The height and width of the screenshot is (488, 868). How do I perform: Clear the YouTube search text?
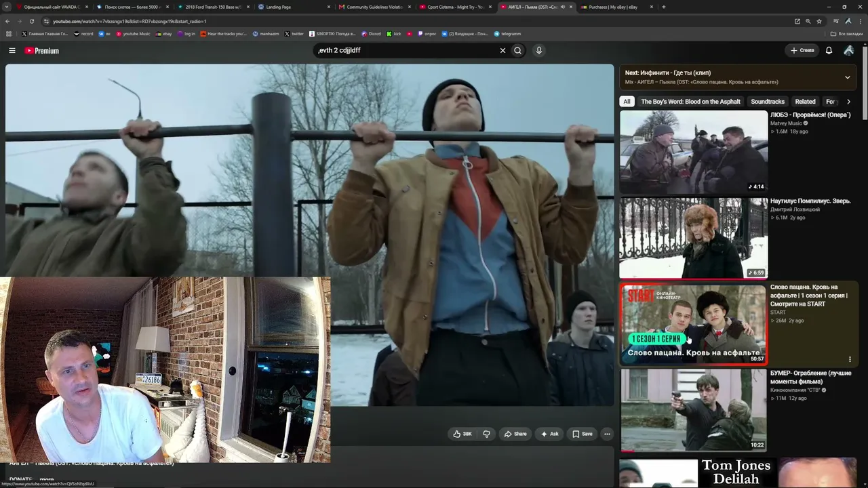pos(502,50)
